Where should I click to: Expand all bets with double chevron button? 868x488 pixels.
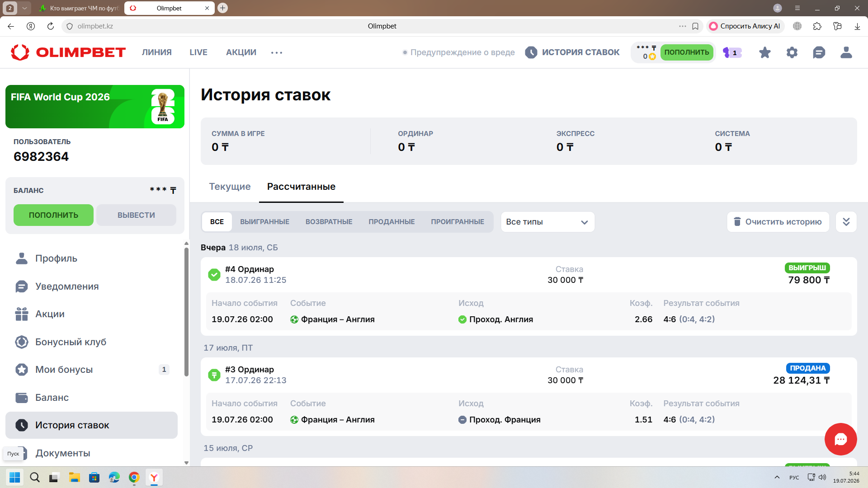point(846,222)
